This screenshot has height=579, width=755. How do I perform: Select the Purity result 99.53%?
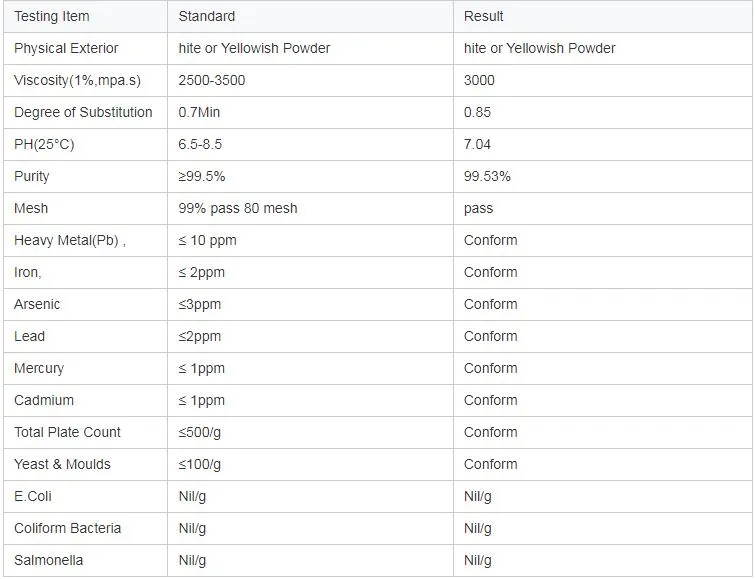coord(487,176)
